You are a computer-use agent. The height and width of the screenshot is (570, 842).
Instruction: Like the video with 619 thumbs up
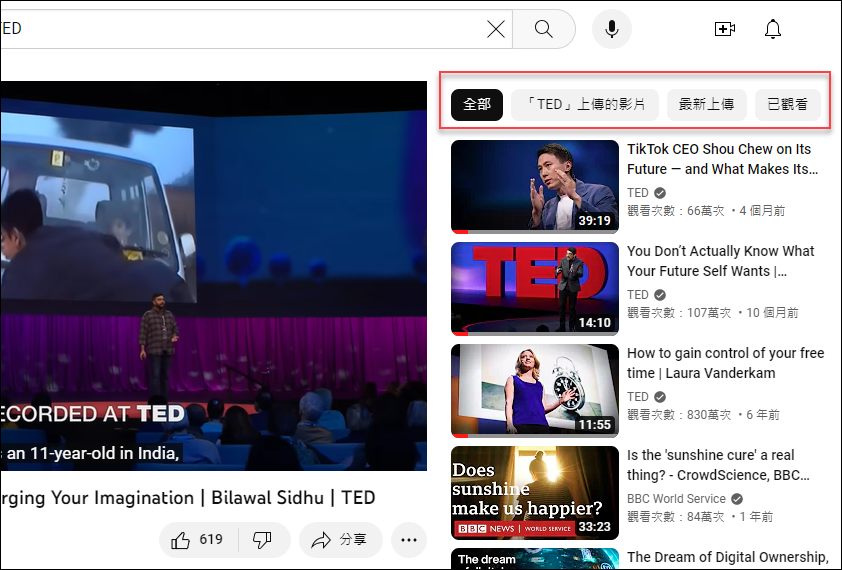point(198,539)
